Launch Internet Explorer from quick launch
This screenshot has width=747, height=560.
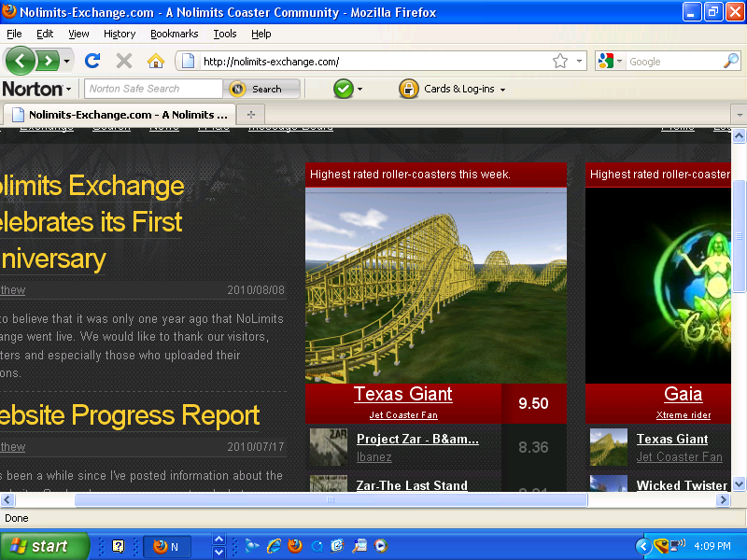click(x=274, y=546)
